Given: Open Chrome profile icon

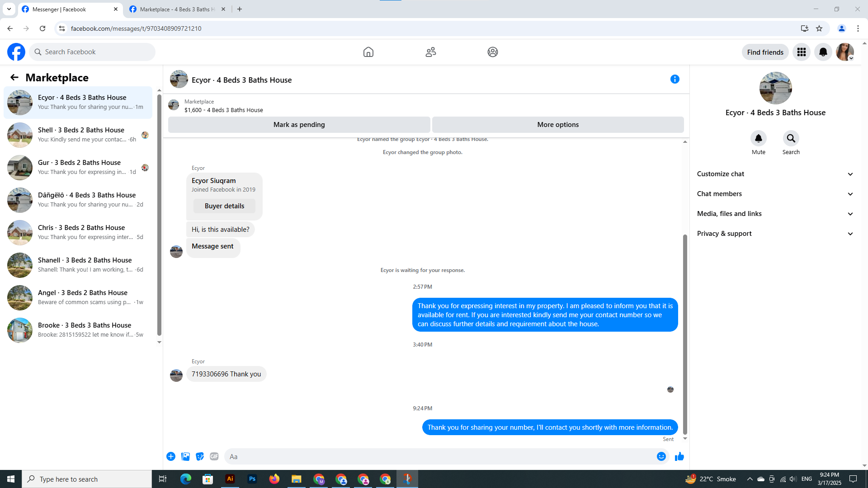Looking at the screenshot, I should point(842,28).
